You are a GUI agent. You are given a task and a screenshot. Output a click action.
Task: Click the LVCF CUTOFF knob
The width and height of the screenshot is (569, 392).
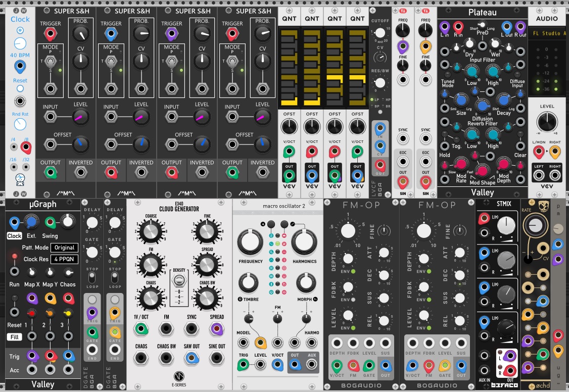click(x=380, y=33)
